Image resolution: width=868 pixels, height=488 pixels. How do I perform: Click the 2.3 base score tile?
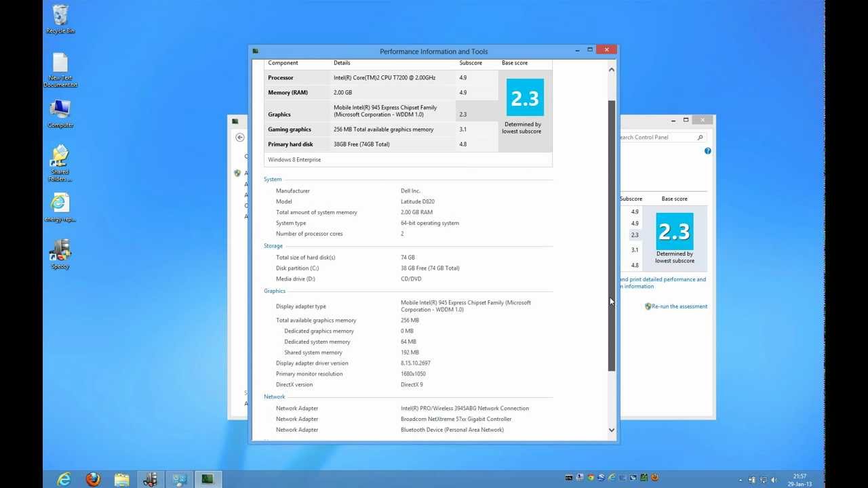[525, 98]
